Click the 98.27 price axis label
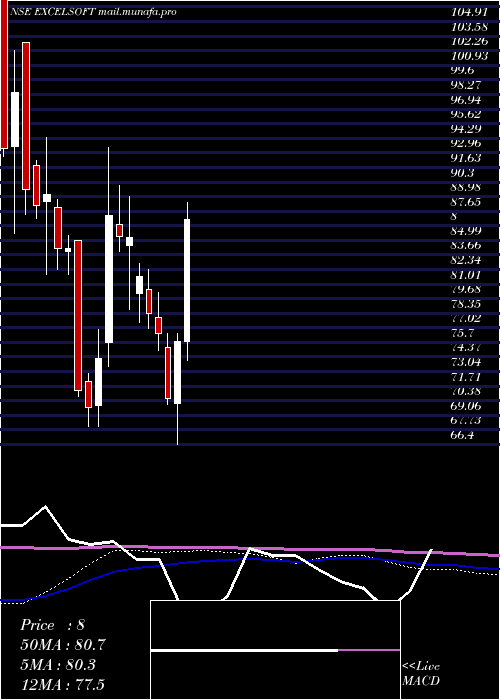This screenshot has width=500, height=700. click(466, 85)
